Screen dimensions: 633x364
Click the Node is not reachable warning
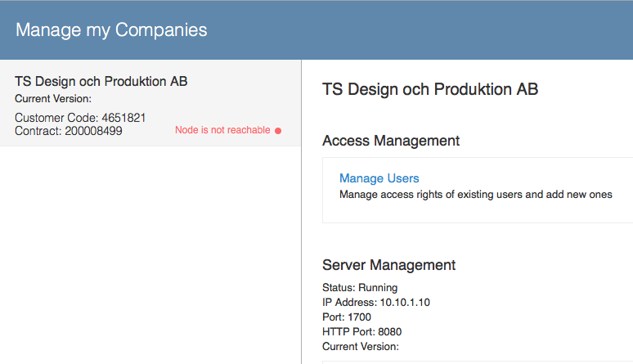[222, 130]
